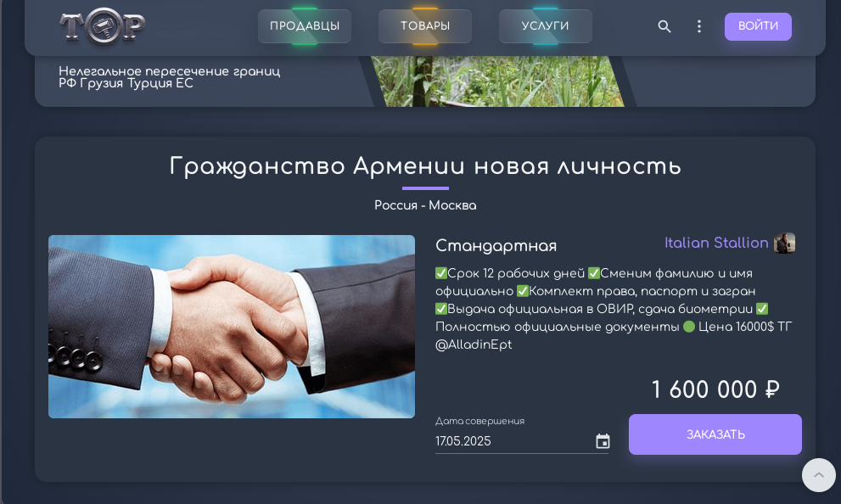
Task: Switch to the ПРОДАВЦЫ tab
Action: (305, 25)
